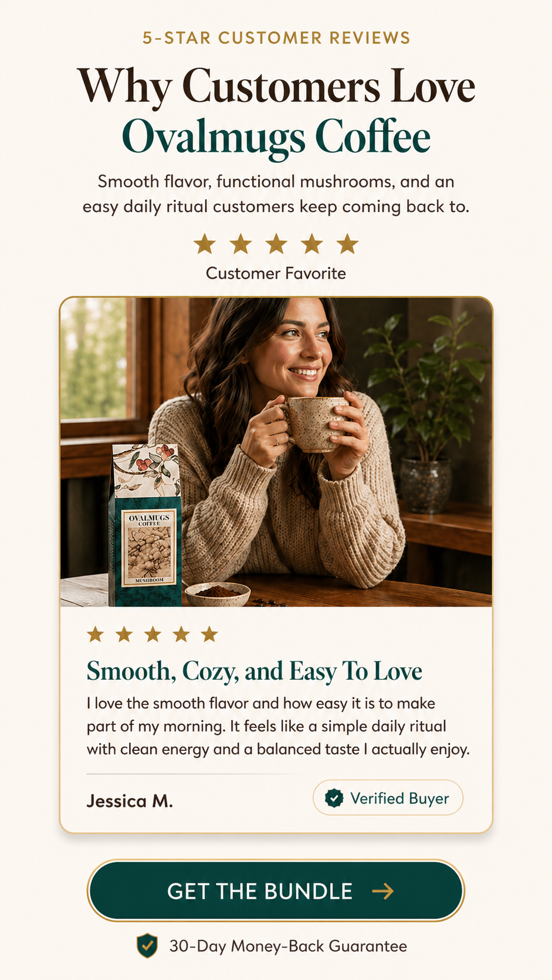
Task: Click the review title Smooth, Cozy, and Easy To Love
Action: (255, 671)
